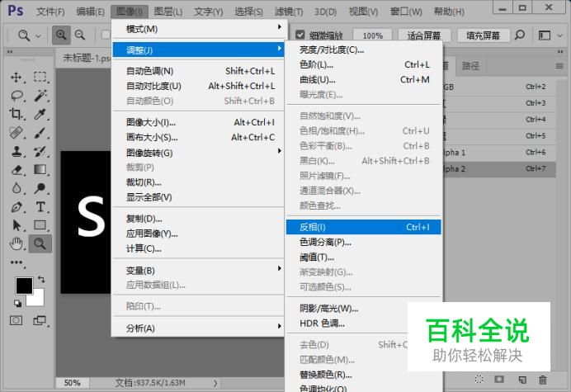The image size is (571, 392).
Task: Choose 曲线(U)... menu entry
Action: [363, 79]
